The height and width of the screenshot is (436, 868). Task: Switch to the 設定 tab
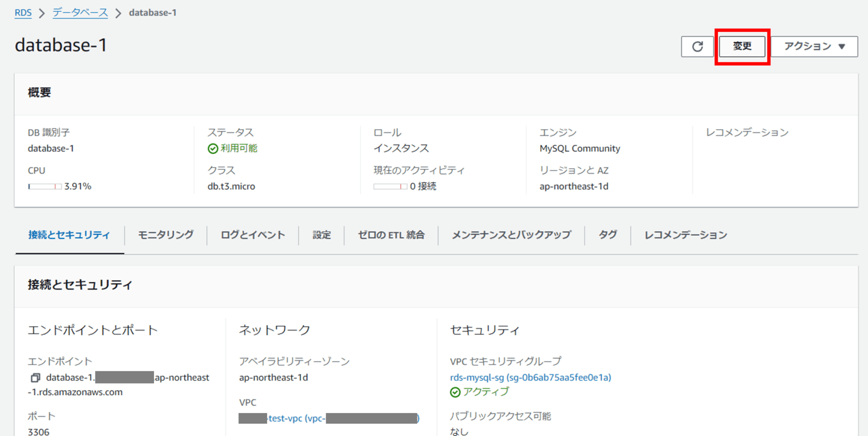point(322,235)
